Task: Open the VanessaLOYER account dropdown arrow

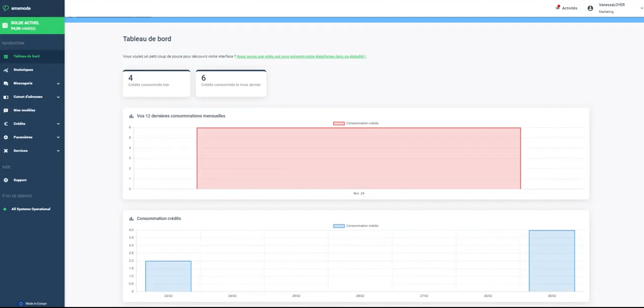Action: (x=641, y=8)
